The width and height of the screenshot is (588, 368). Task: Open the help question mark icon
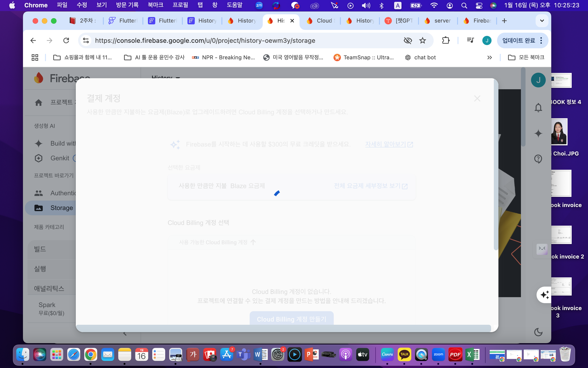click(538, 159)
